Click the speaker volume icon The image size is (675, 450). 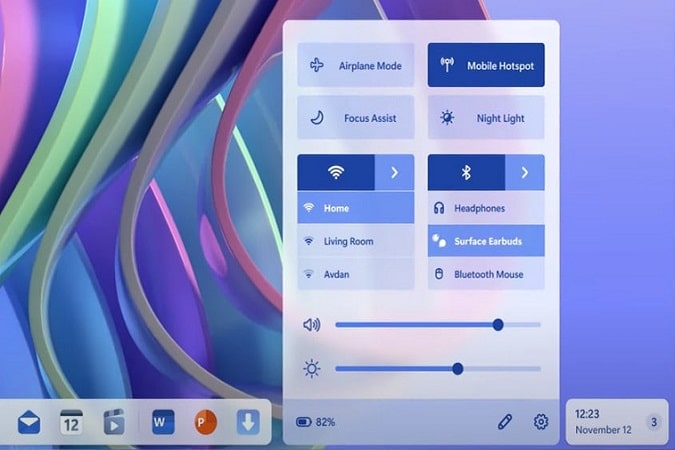point(312,325)
